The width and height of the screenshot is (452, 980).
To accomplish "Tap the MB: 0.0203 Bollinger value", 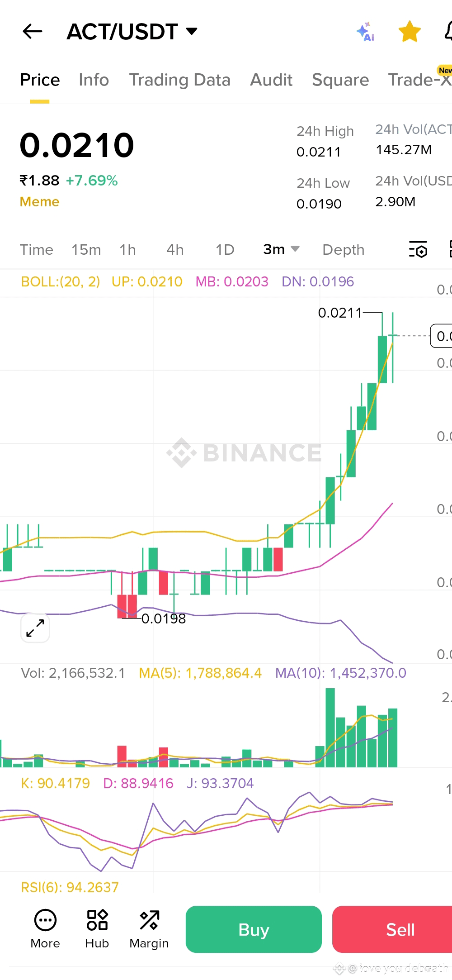I will tap(232, 282).
